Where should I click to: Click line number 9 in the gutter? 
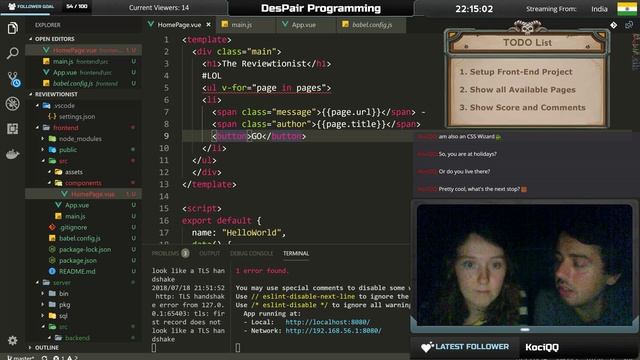pos(166,136)
